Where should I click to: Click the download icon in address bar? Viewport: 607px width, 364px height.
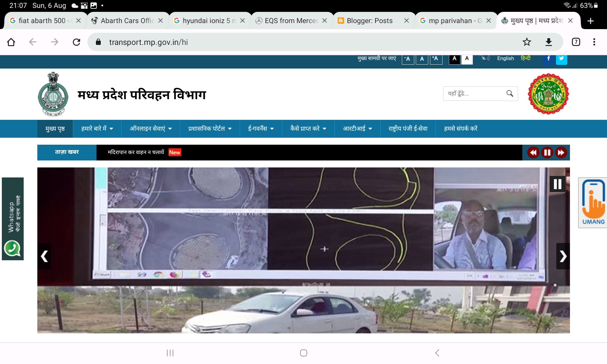pyautogui.click(x=548, y=42)
